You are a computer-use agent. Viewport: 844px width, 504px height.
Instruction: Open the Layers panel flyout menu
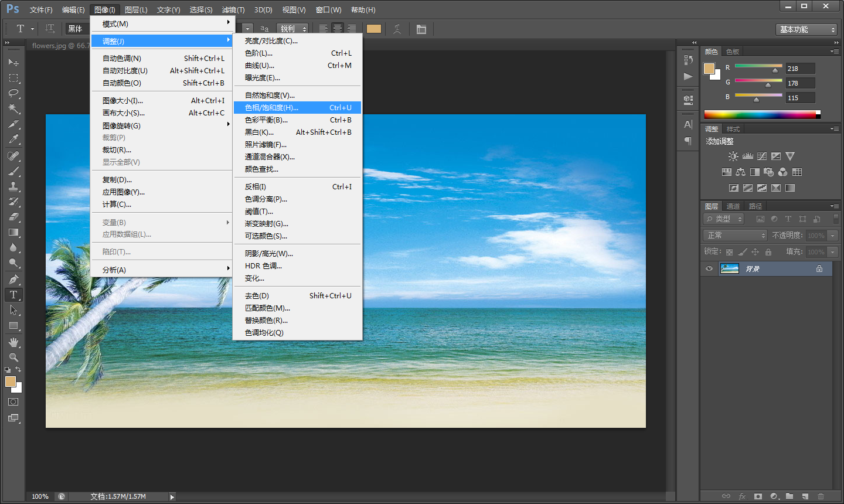835,206
